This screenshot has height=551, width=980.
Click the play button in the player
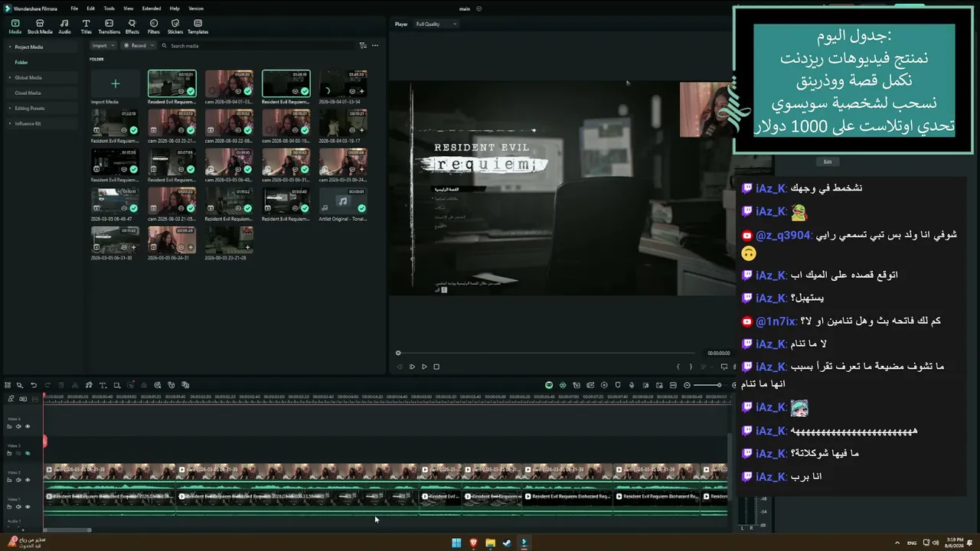pos(424,367)
